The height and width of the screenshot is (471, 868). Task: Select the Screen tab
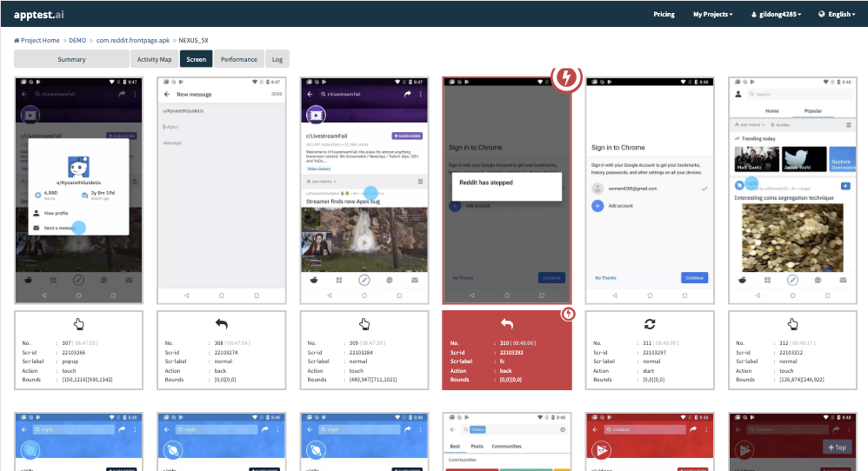point(196,59)
